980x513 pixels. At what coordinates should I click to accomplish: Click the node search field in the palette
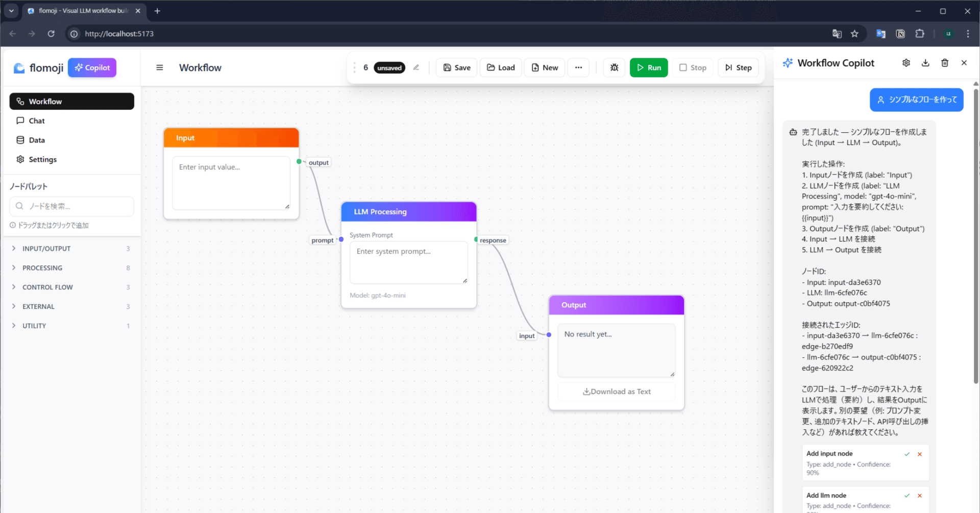pos(71,206)
